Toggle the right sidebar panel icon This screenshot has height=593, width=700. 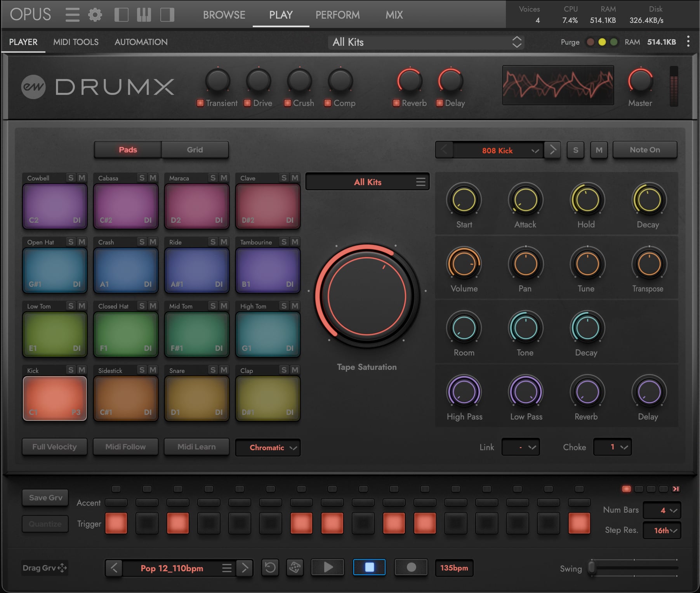tap(167, 15)
